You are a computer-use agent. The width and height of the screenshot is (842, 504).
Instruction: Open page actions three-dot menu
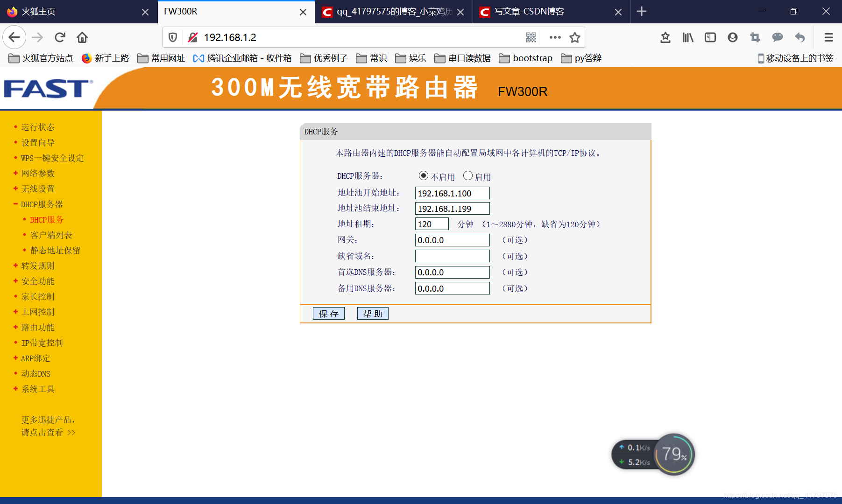tap(555, 37)
